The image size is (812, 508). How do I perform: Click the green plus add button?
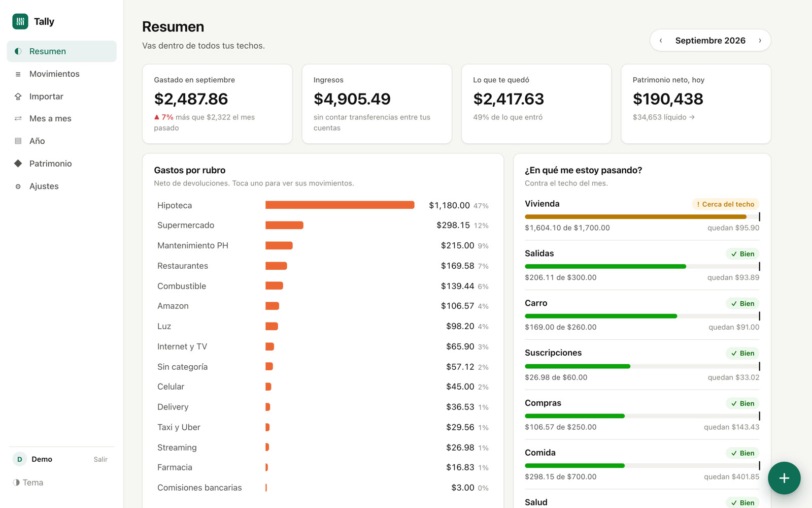[x=784, y=478]
